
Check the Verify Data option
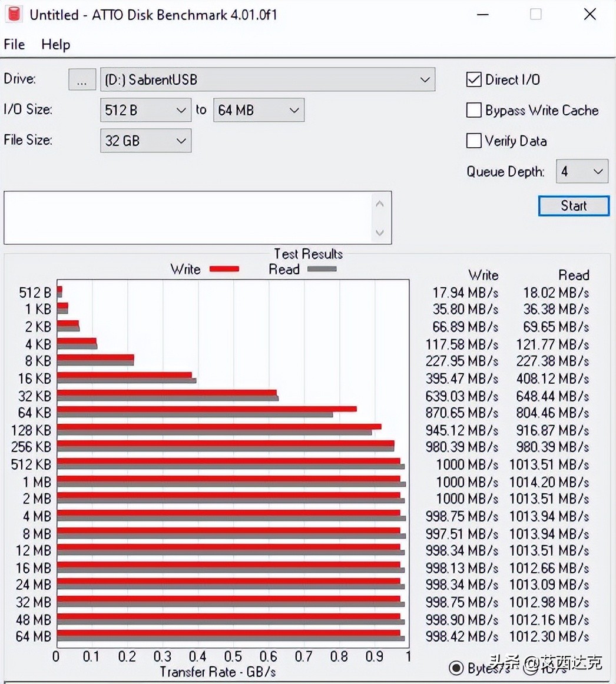pyautogui.click(x=474, y=141)
